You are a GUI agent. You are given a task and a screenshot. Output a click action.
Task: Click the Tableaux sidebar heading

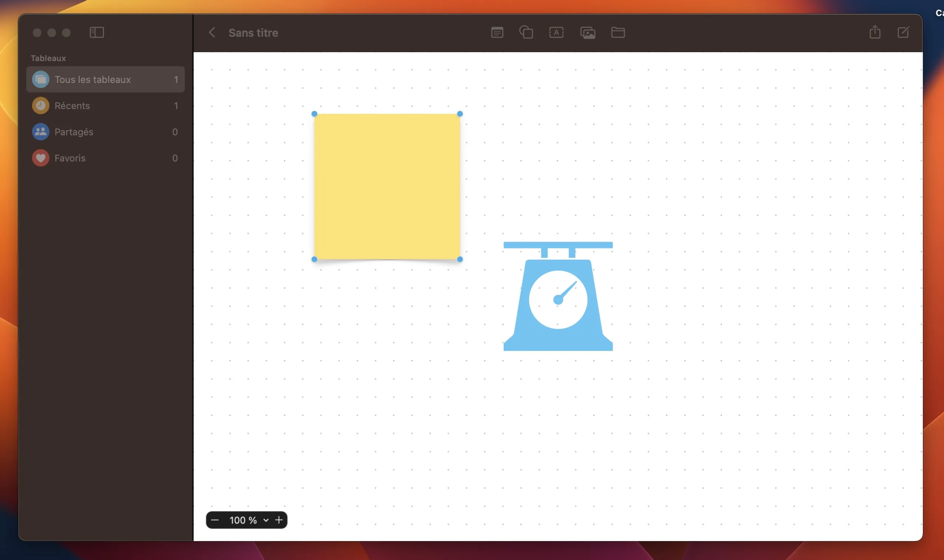[x=48, y=58]
